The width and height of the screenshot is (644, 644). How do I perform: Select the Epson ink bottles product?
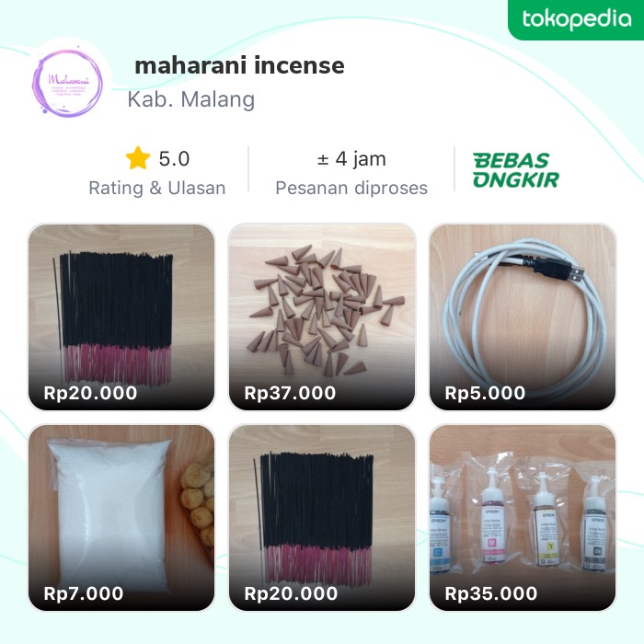pyautogui.click(x=523, y=517)
